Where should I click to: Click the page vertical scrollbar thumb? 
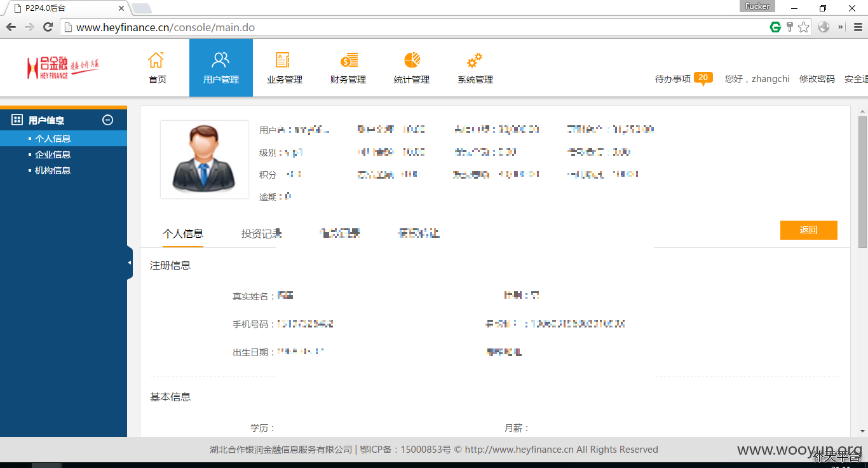point(862,182)
